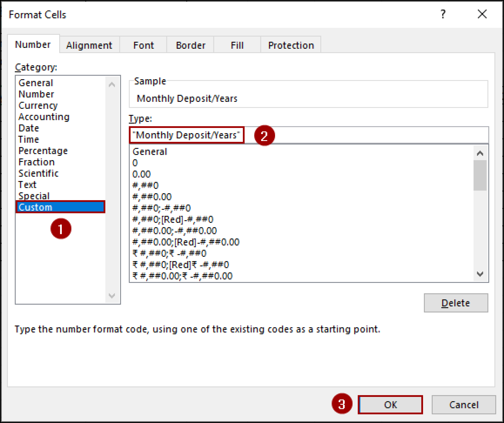Choose the #,##0;[Red]-#,##0 format code
504x423 pixels.
pyautogui.click(x=173, y=219)
